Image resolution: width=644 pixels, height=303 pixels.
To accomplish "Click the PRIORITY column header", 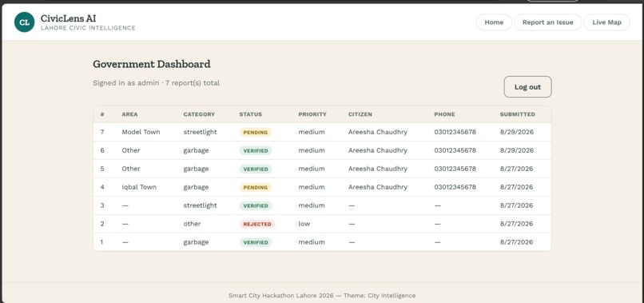I will coord(312,114).
